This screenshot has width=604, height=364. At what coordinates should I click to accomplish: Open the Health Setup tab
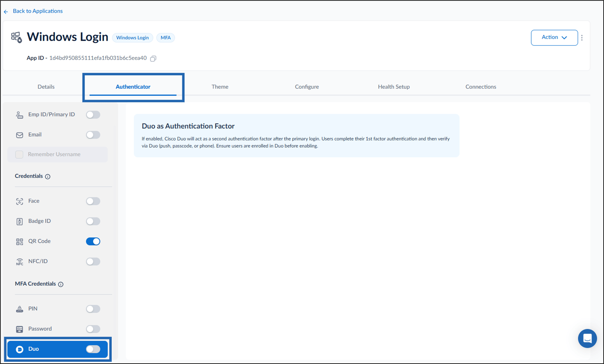tap(394, 87)
